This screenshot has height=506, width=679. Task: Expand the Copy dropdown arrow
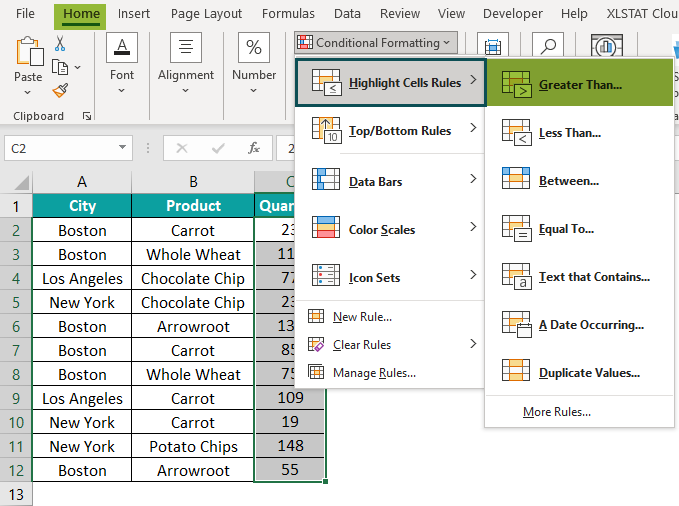click(78, 67)
